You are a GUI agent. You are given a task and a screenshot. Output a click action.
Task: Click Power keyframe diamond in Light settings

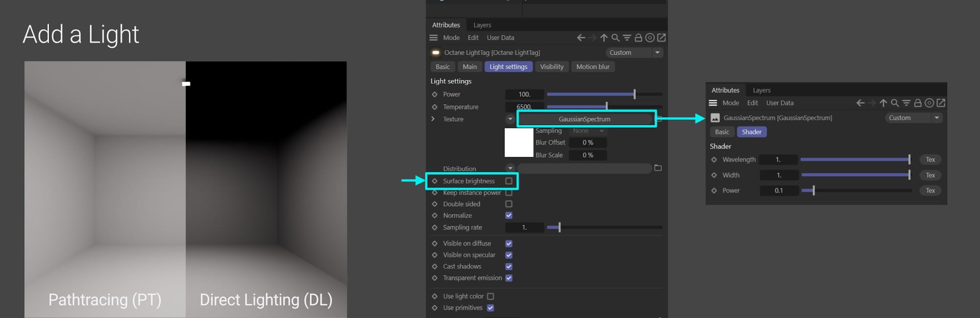pyautogui.click(x=435, y=94)
